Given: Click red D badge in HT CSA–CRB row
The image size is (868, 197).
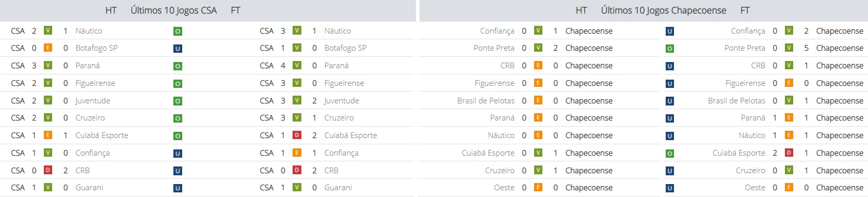Looking at the screenshot, I should pos(48,170).
